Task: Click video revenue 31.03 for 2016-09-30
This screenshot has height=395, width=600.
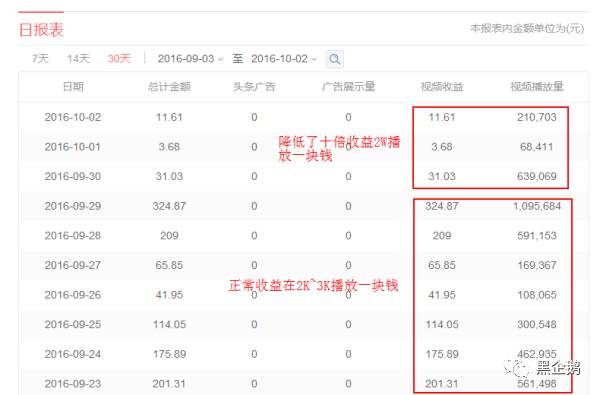Action: [x=442, y=176]
